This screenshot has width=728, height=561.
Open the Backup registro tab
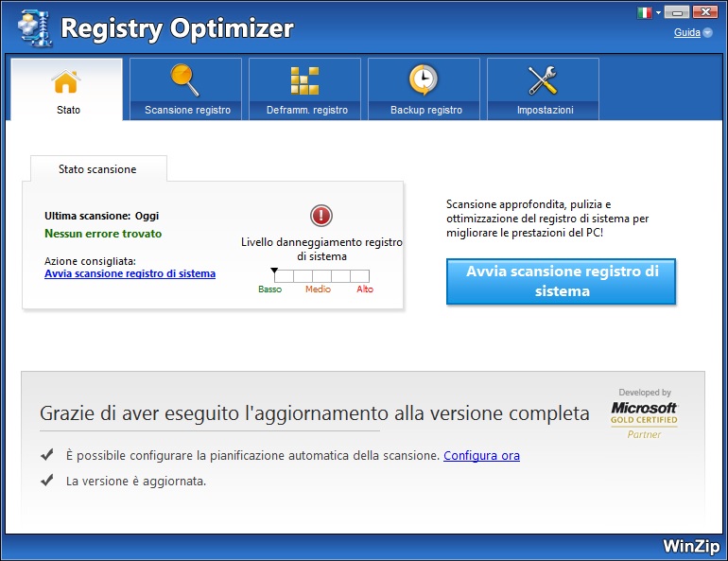click(424, 89)
